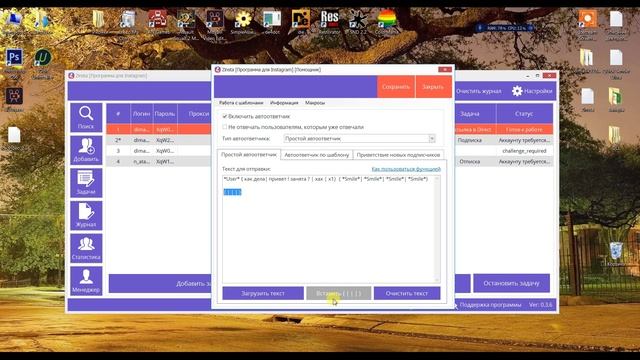This screenshot has height=360, width=640.
Task: Switch to "Простой автоответчик" tab
Action: click(249, 155)
